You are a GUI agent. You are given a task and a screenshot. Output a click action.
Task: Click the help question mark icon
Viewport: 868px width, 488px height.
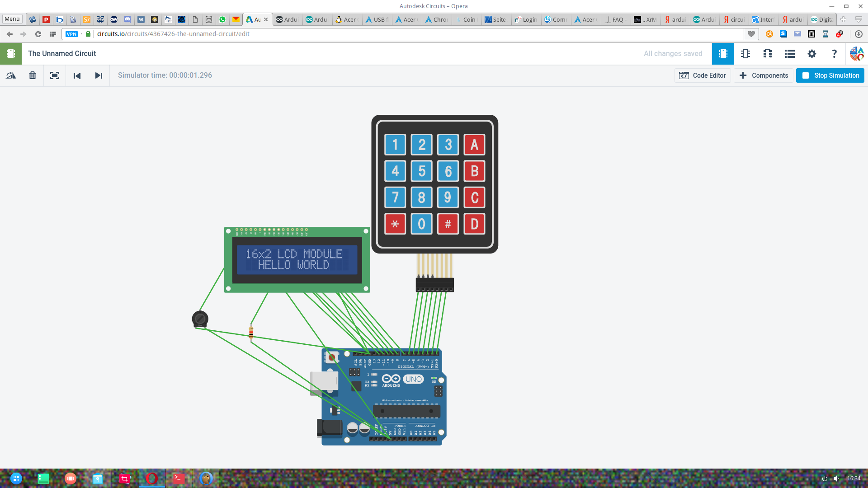(x=834, y=54)
